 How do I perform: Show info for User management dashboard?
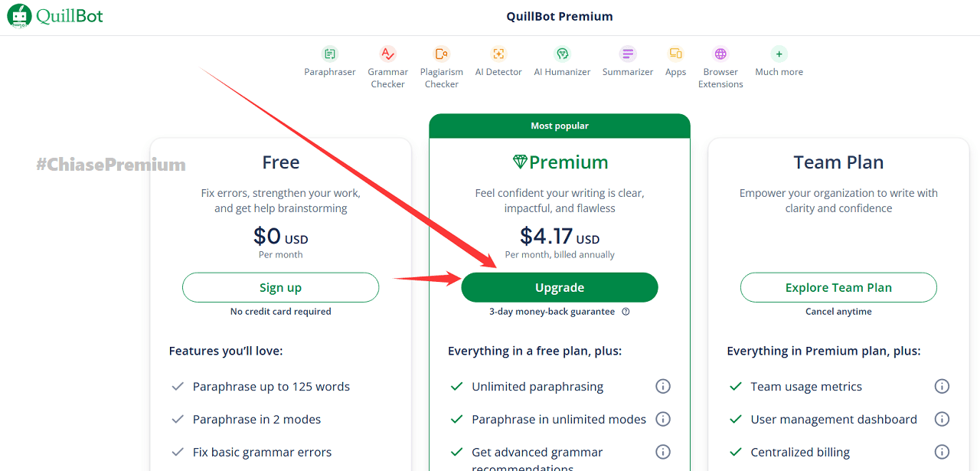click(x=942, y=419)
